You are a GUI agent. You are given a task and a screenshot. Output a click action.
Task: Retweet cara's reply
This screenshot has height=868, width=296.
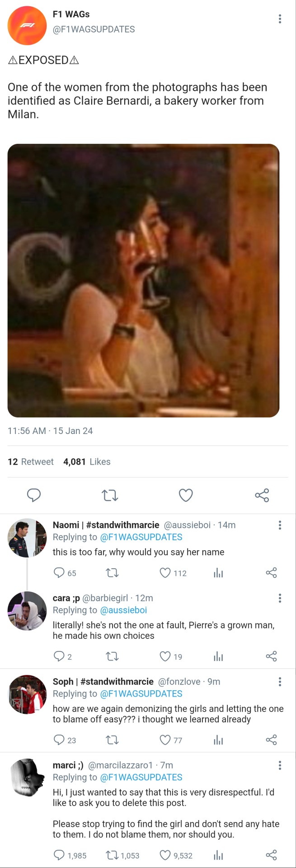click(112, 656)
